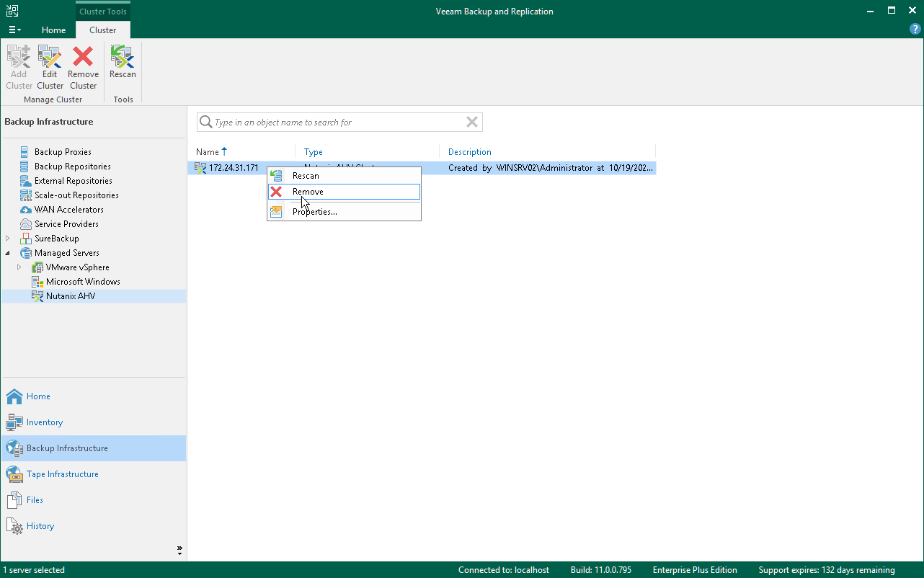Click the External Repositories tree icon
This screenshot has height=578, width=924.
(x=25, y=181)
